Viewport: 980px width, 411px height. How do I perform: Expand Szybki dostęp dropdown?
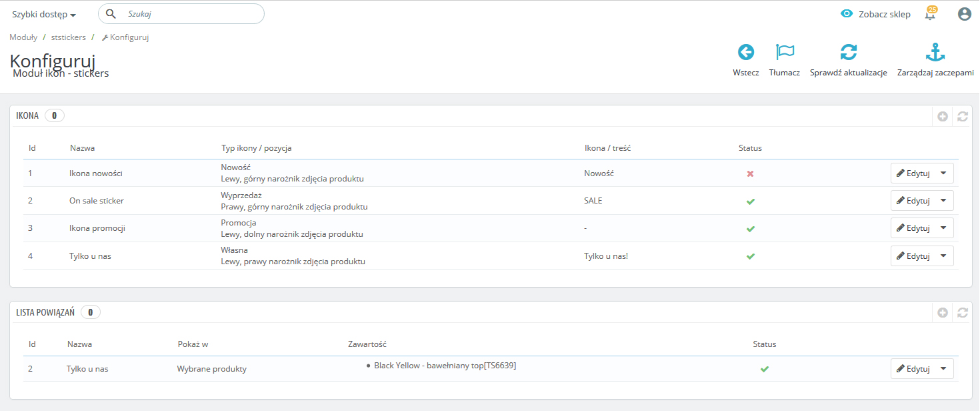[44, 15]
